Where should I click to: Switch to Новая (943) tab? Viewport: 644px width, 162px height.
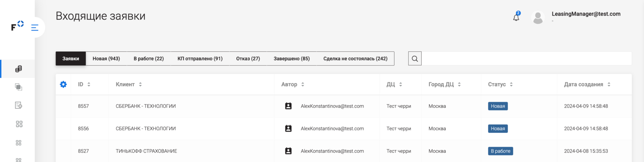pos(106,59)
